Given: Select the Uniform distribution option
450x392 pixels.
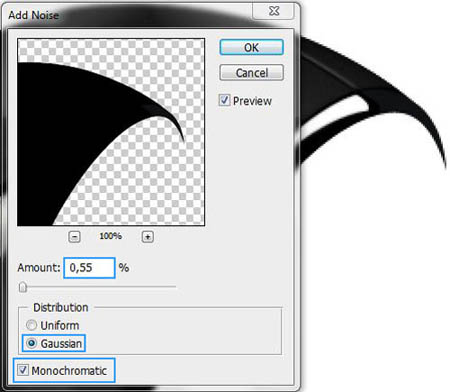Looking at the screenshot, I should click(31, 325).
